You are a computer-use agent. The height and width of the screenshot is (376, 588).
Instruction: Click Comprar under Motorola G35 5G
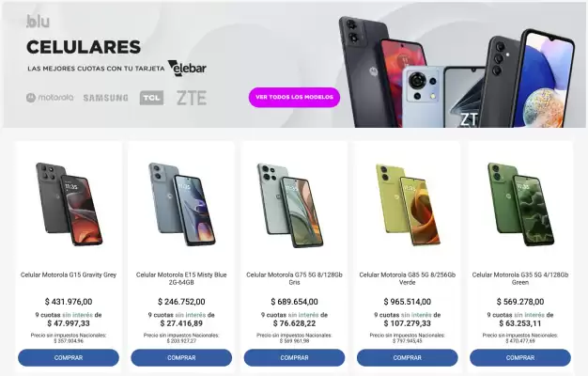(x=520, y=357)
